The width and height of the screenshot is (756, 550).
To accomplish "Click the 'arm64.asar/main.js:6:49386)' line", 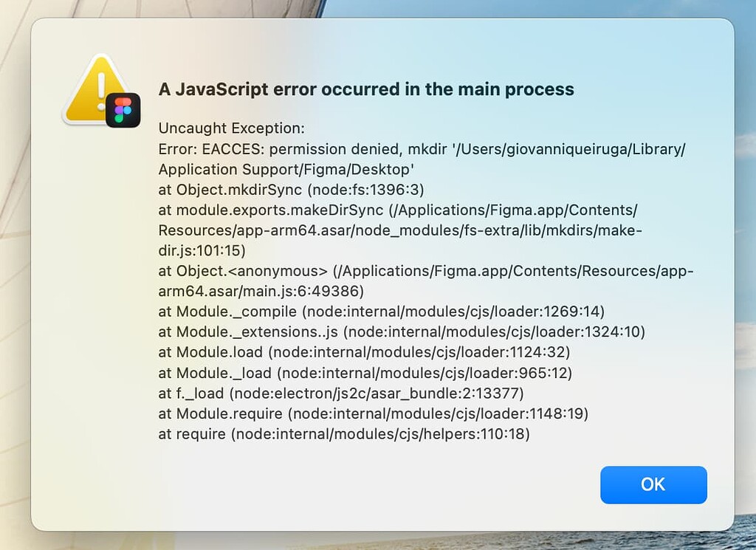I will tap(261, 291).
